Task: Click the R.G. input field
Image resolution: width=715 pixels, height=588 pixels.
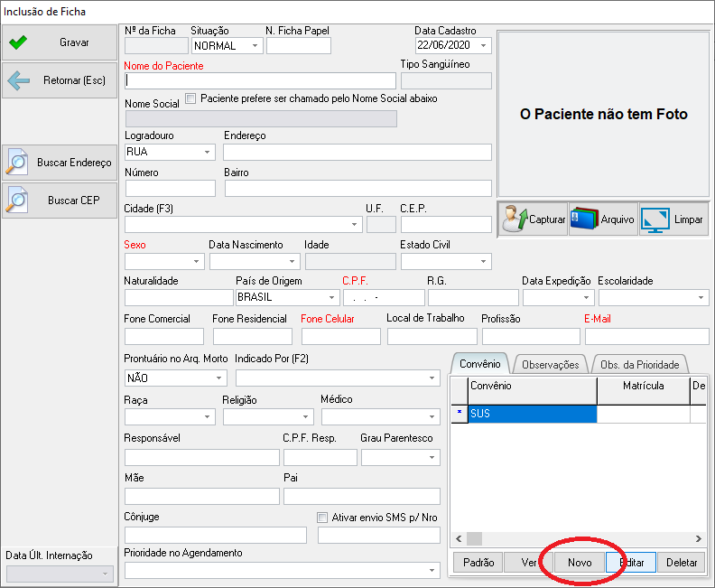Action: [473, 297]
